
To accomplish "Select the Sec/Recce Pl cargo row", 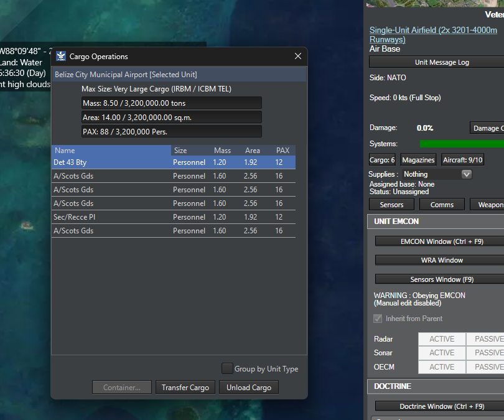I will tap(174, 217).
